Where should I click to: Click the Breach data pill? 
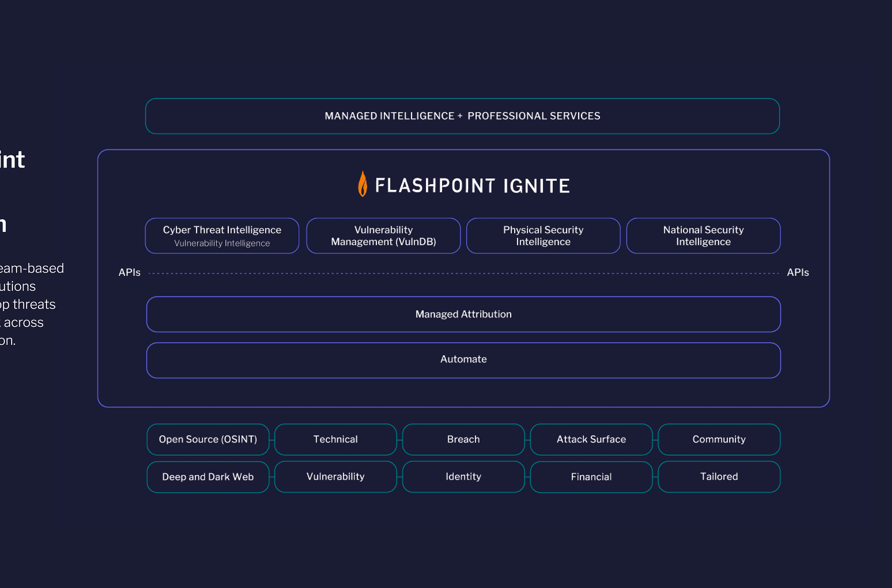coord(463,439)
